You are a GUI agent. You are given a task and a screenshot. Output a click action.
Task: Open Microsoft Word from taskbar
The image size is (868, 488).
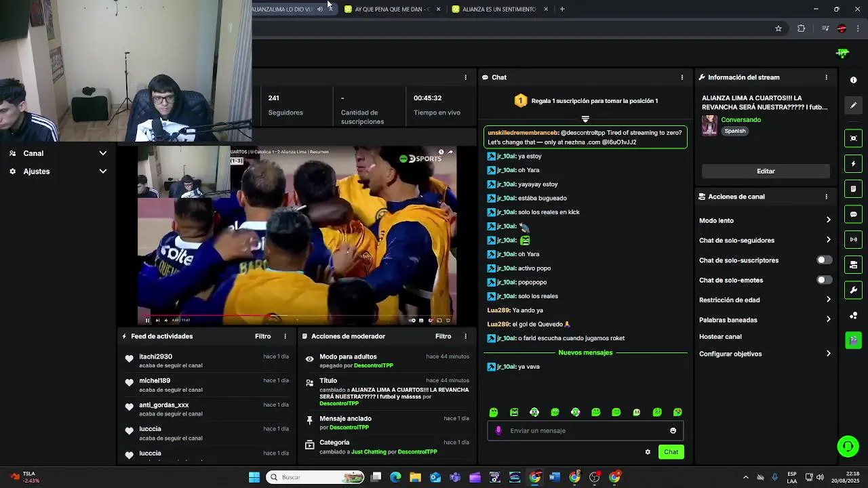pos(554,477)
